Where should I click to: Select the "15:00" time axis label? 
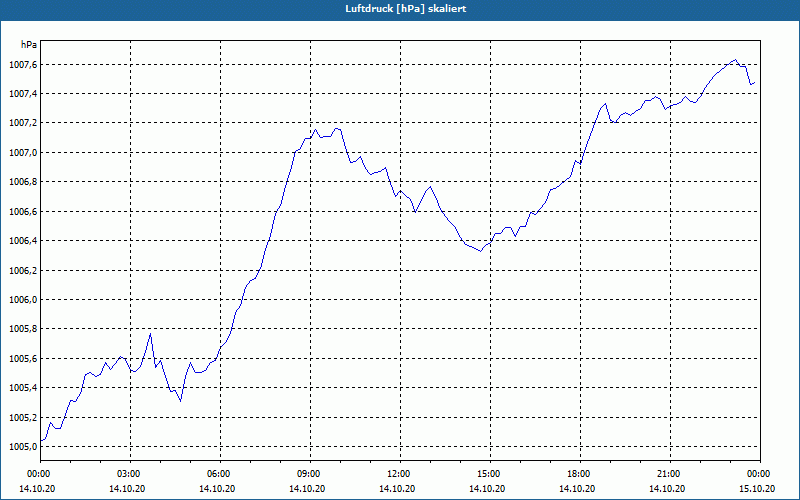click(490, 474)
